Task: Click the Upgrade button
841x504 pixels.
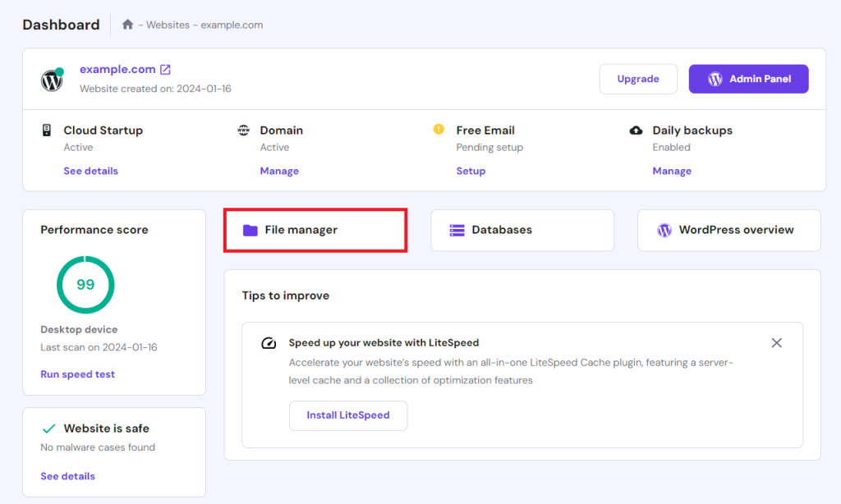Action: pos(638,79)
